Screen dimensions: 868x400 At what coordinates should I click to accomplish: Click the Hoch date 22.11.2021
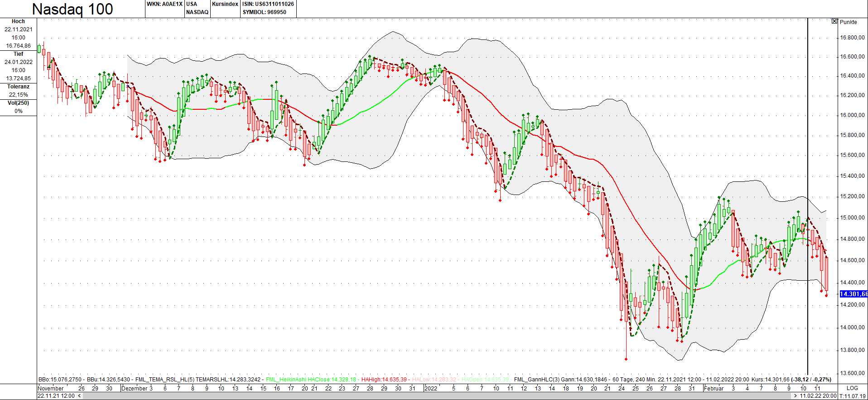coord(19,29)
